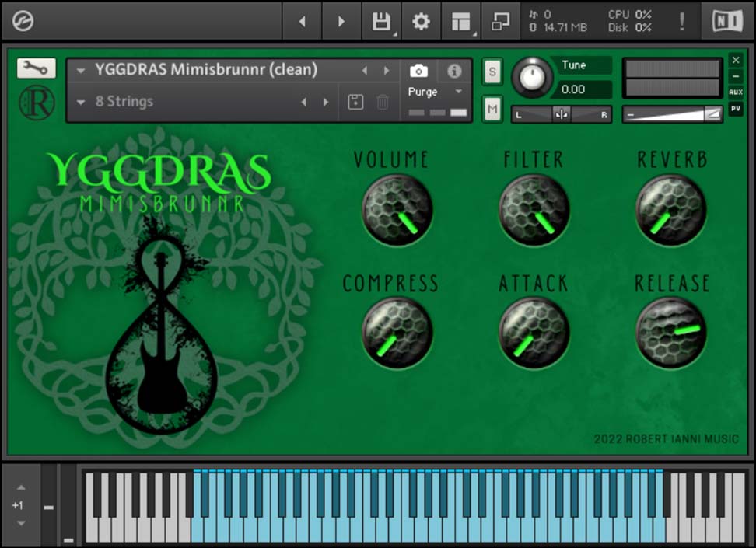Expand the YGGDRAS Mimisbrunnr instrument dropdown

pos(81,71)
